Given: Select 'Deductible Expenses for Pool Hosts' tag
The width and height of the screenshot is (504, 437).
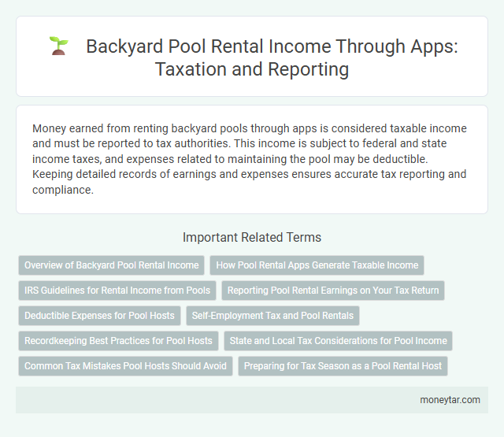Looking at the screenshot, I should (100, 316).
